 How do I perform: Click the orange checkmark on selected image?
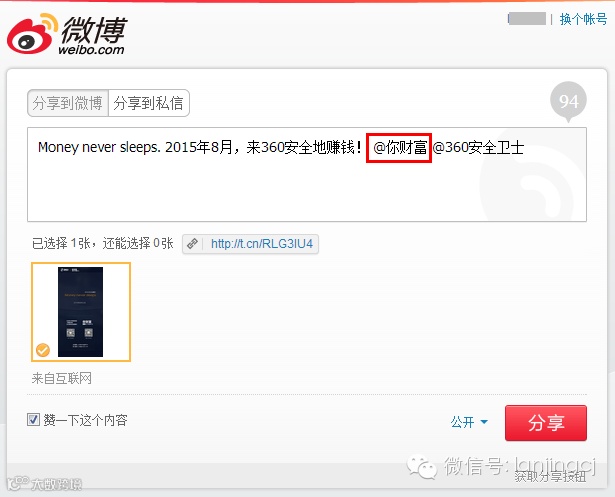[x=43, y=350]
